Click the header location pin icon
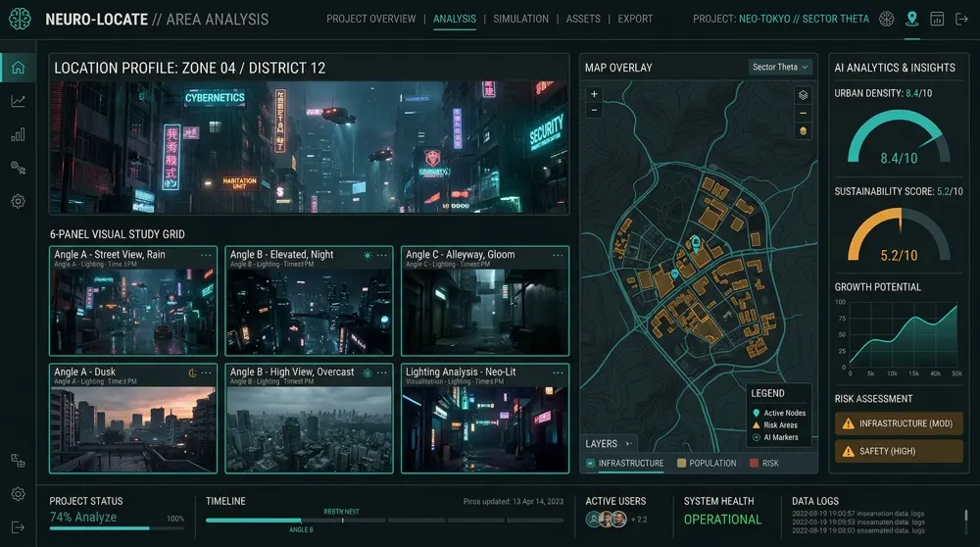The image size is (980, 547). [911, 19]
